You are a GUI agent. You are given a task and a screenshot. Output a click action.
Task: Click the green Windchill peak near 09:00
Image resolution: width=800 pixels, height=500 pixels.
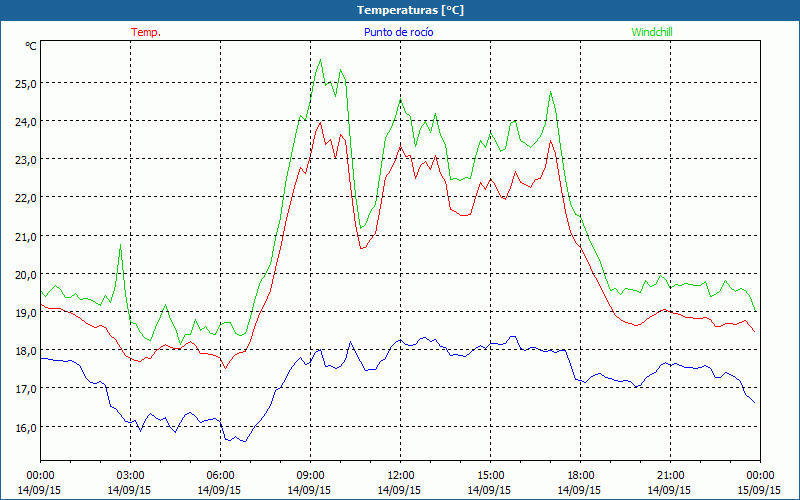pos(320,60)
